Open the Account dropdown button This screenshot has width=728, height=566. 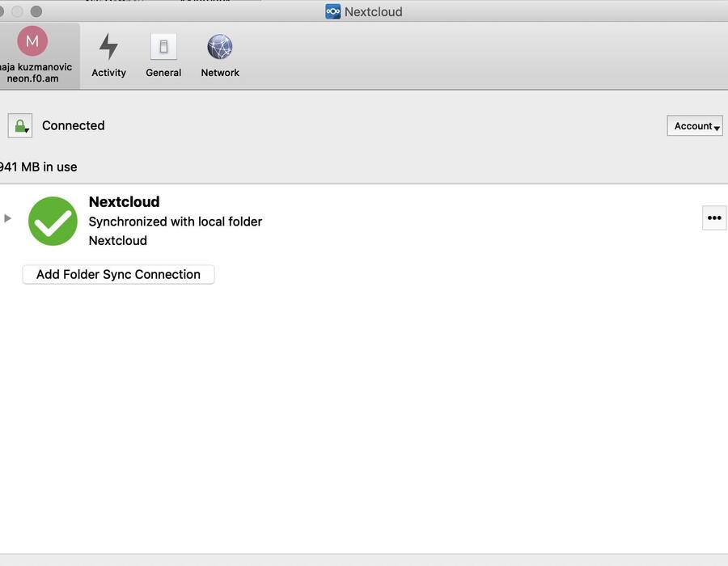[x=695, y=125]
